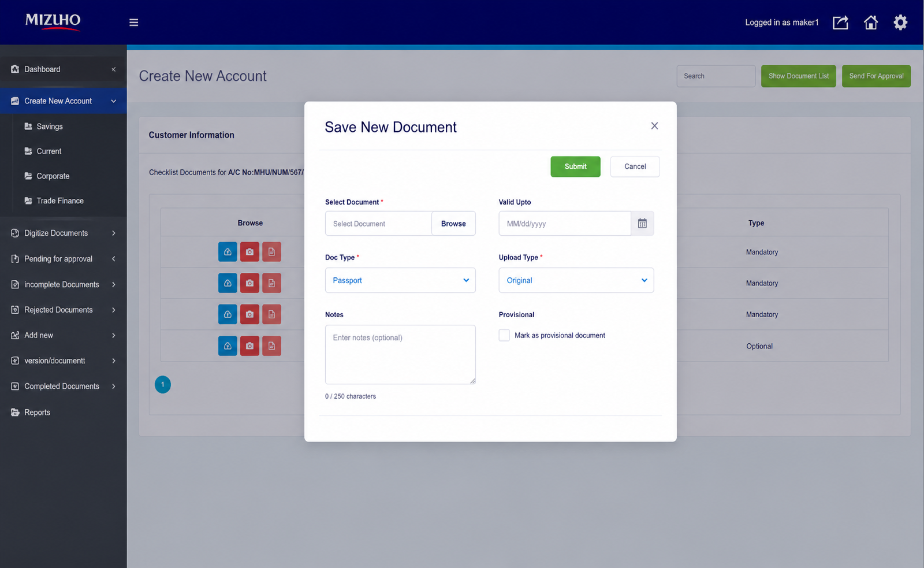
Task: Click the logout/export icon beside maker1
Action: (840, 23)
